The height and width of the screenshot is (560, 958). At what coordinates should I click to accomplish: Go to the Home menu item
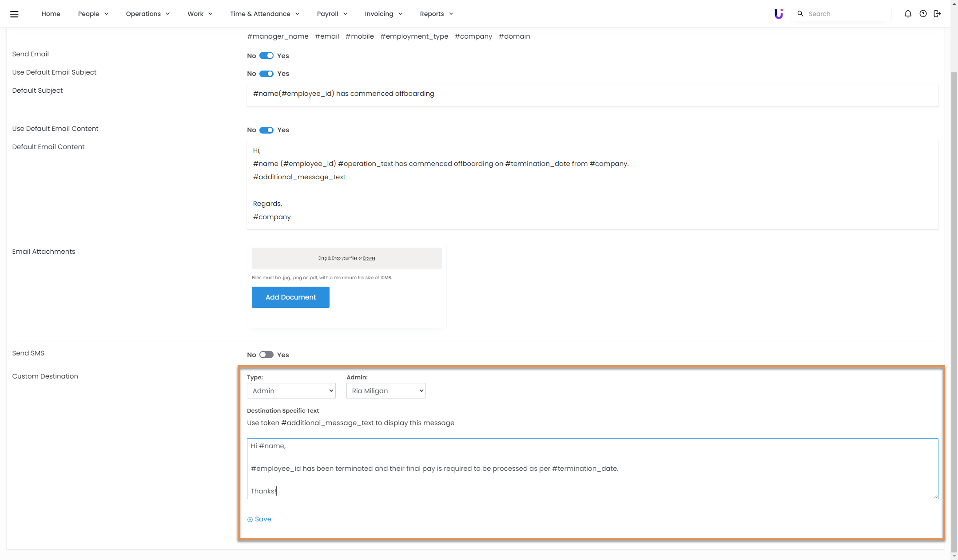[51, 14]
